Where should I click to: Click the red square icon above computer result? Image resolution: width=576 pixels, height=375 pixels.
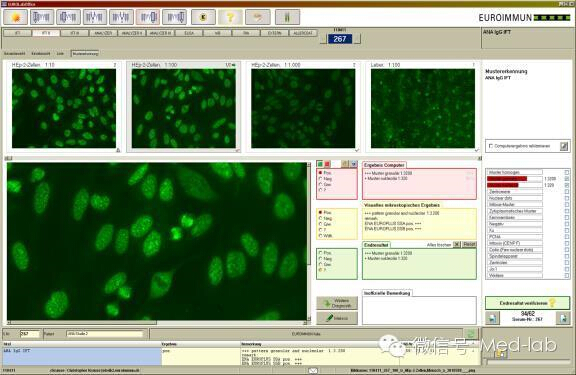[x=327, y=164]
